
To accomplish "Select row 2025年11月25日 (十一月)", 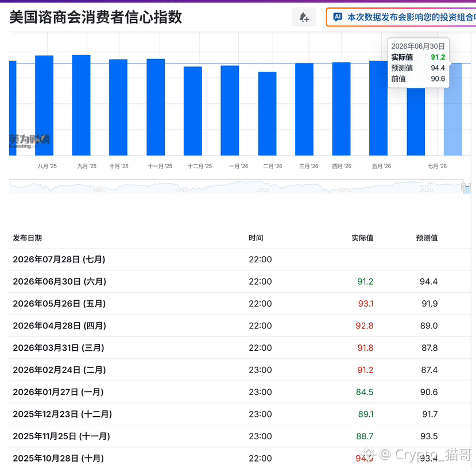I will pos(240,436).
